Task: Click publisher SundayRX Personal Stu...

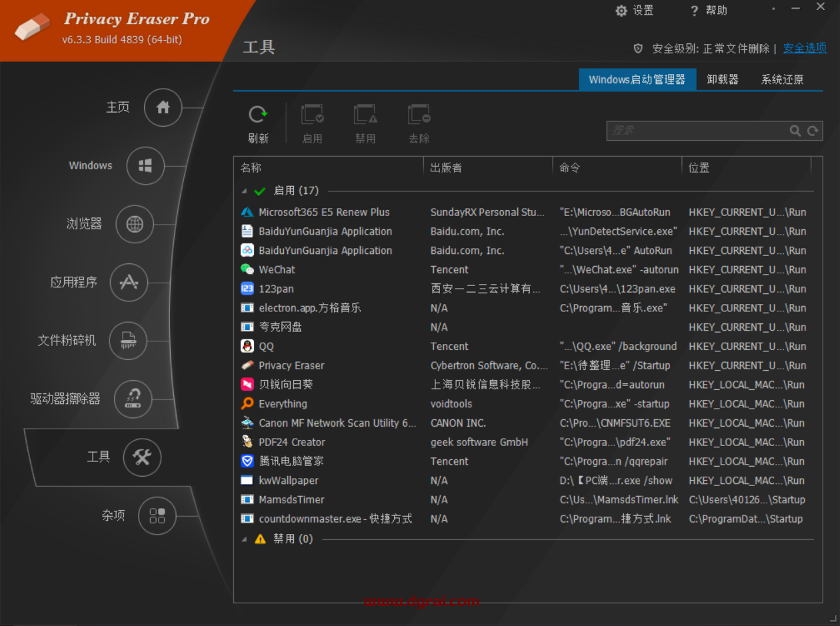Action: coord(487,212)
